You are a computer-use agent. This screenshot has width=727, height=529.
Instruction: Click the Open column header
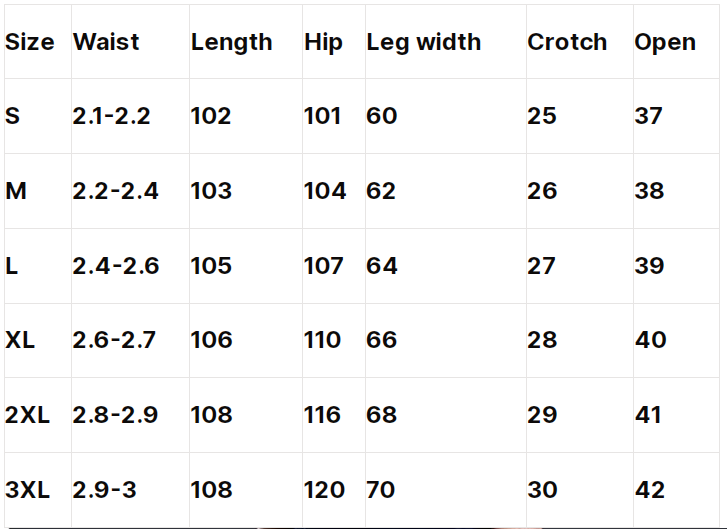coord(665,43)
